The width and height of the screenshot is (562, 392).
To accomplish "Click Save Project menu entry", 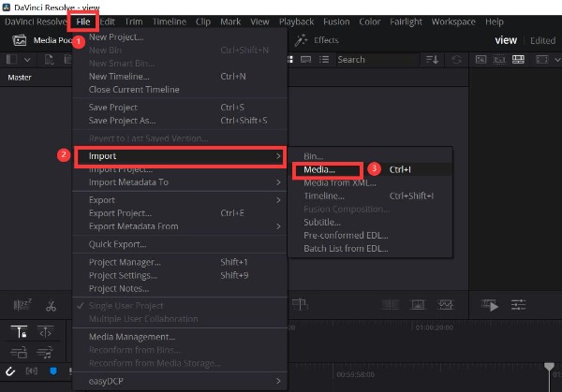I will [180, 108].
